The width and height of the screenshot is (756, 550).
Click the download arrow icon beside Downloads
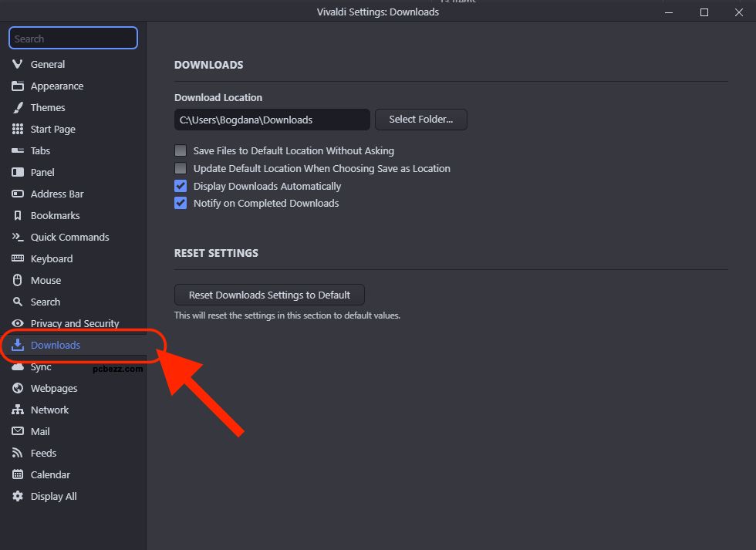[x=17, y=345]
